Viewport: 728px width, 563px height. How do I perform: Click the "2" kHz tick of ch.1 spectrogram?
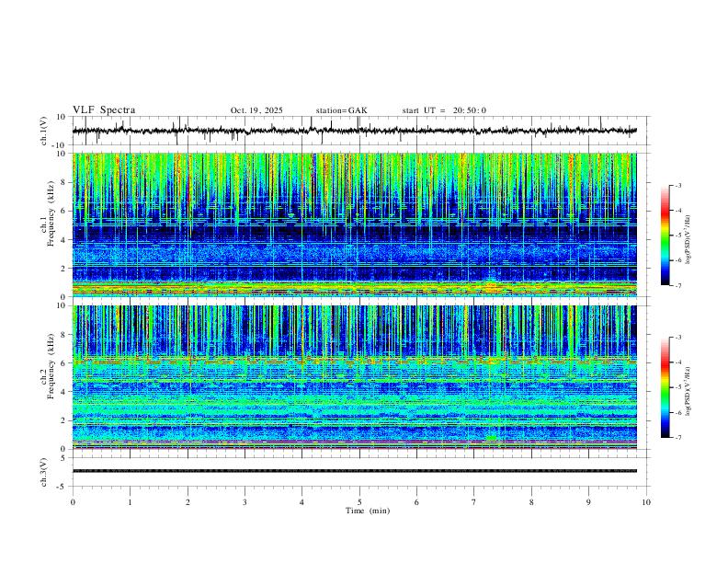[x=64, y=268]
